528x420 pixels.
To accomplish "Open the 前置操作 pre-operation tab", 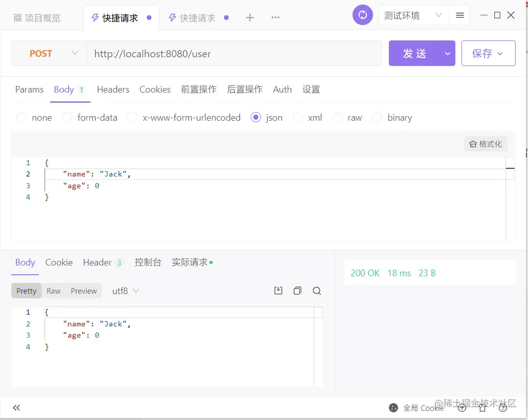I will coord(199,90).
